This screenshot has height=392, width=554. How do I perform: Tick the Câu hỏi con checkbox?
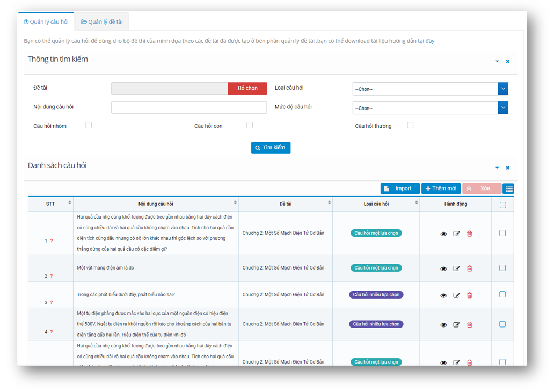[x=250, y=125]
